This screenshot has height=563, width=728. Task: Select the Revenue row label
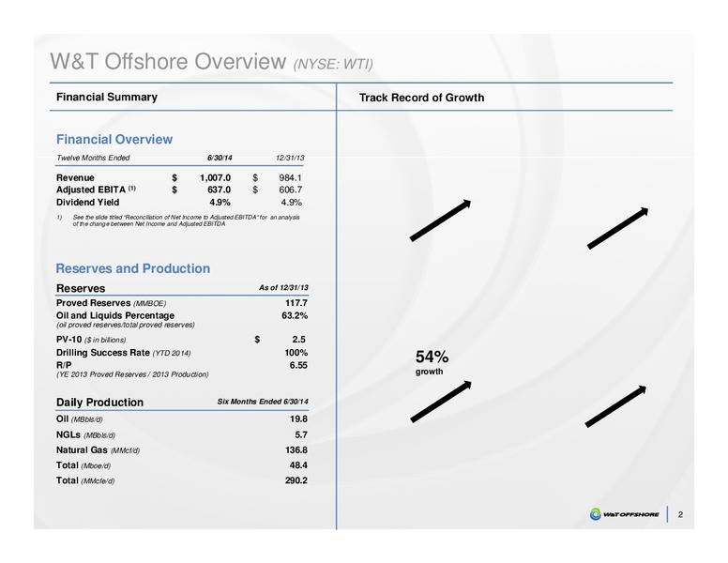pyautogui.click(x=75, y=178)
